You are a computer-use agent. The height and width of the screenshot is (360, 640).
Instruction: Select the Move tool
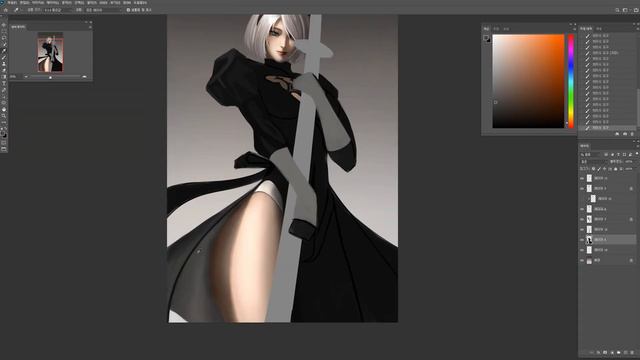click(4, 24)
